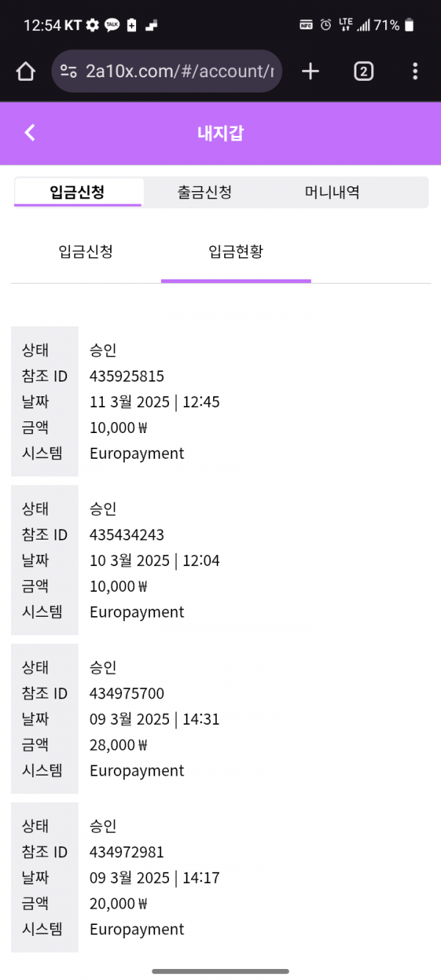This screenshot has height=980, width=441.
Task: Select the 입금현황 sub-tab
Action: point(236,252)
